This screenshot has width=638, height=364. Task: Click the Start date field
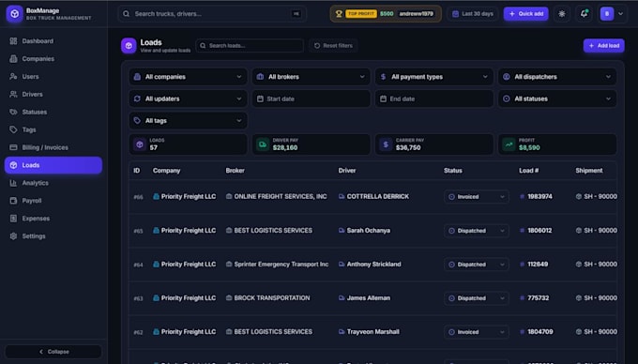pos(311,99)
